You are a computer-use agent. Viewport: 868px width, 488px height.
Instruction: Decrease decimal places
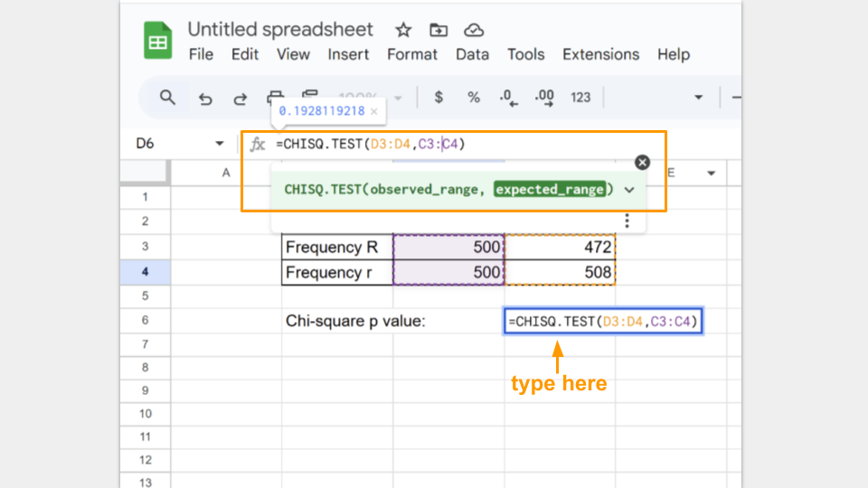click(508, 98)
